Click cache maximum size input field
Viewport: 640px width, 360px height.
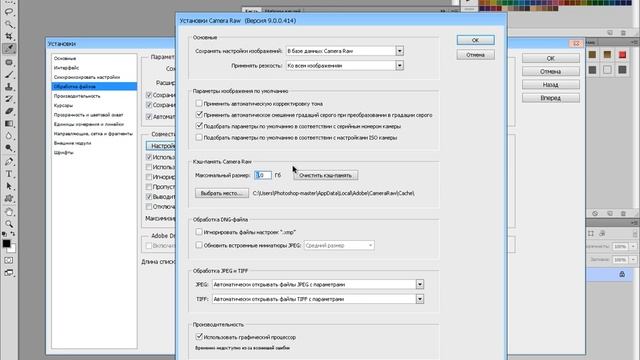[x=263, y=175]
